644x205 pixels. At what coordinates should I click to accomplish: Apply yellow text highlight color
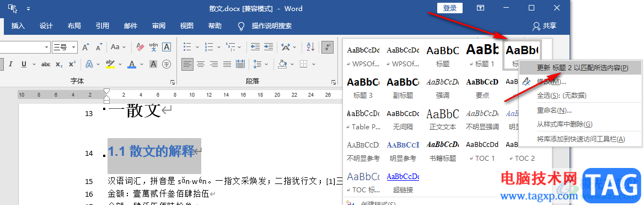[x=110, y=64]
